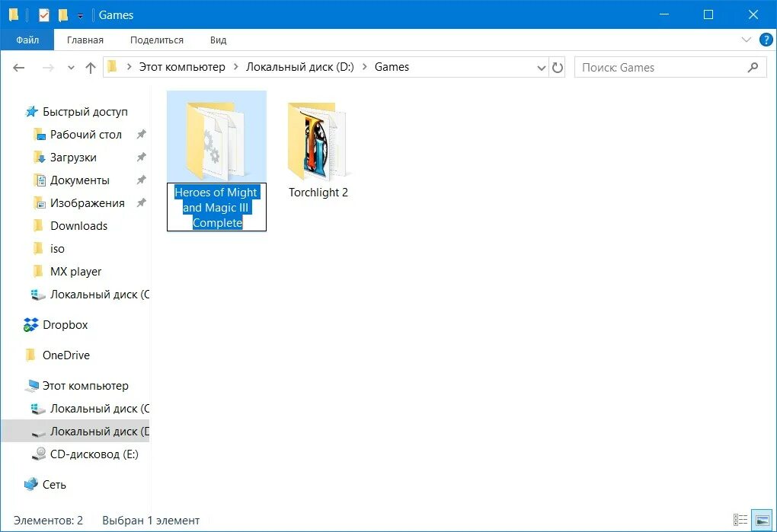Maximize the Games window
Image resolution: width=777 pixels, height=532 pixels.
(x=708, y=15)
